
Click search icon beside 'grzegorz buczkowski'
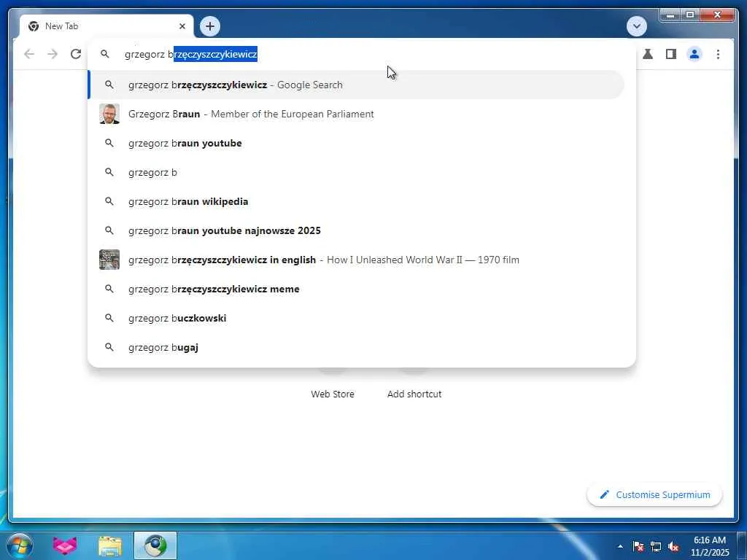click(109, 318)
